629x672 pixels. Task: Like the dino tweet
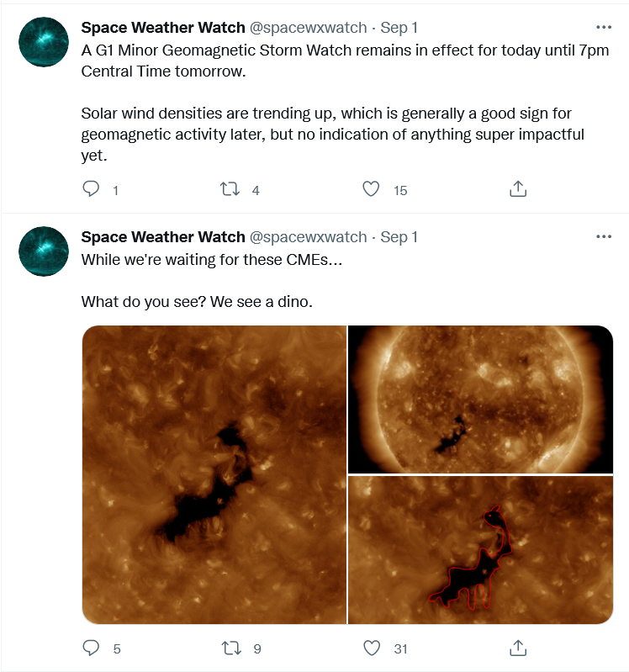click(x=371, y=648)
